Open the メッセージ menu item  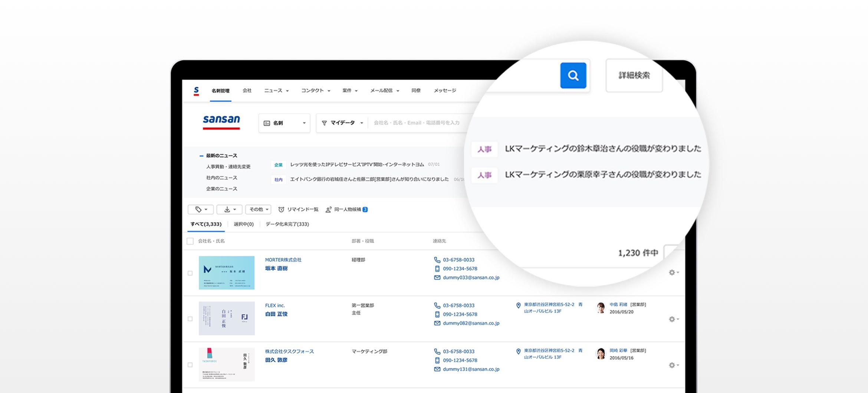[445, 90]
